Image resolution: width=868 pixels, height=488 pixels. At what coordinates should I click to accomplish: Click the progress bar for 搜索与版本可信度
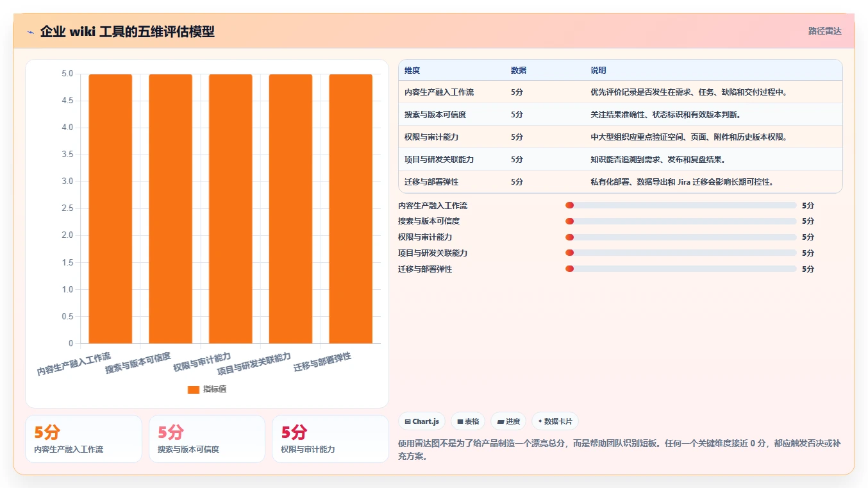tap(681, 221)
